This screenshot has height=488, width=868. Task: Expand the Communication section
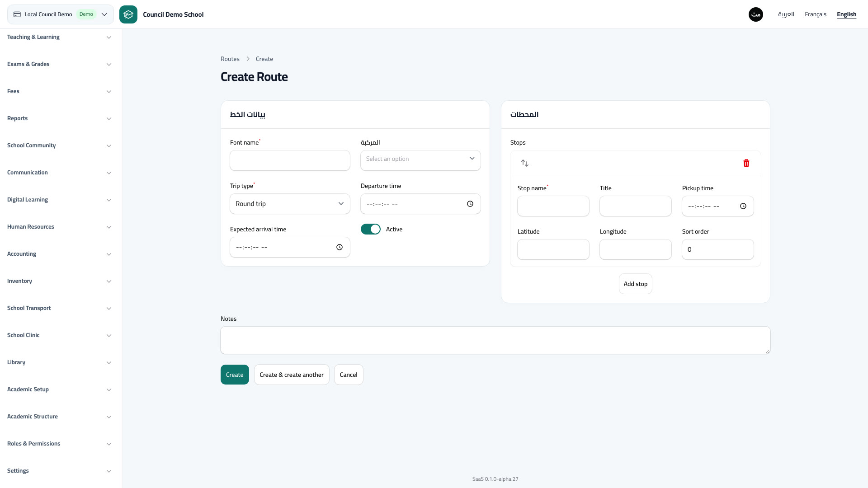59,173
